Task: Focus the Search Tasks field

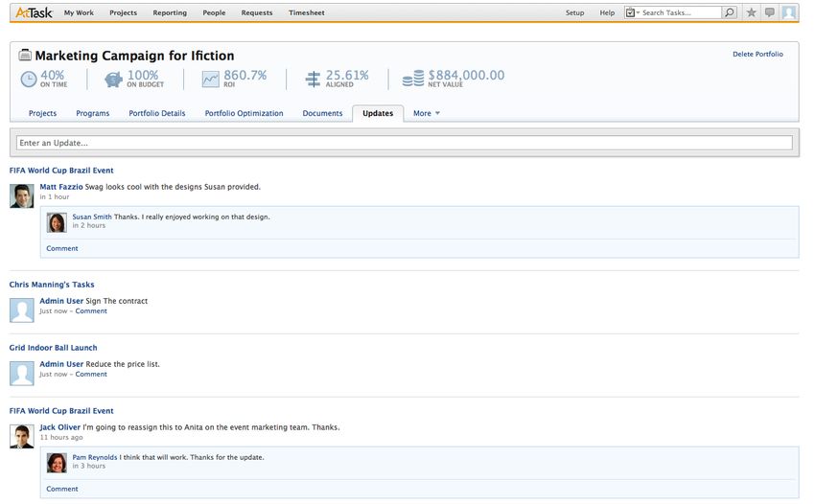Action: [681, 12]
